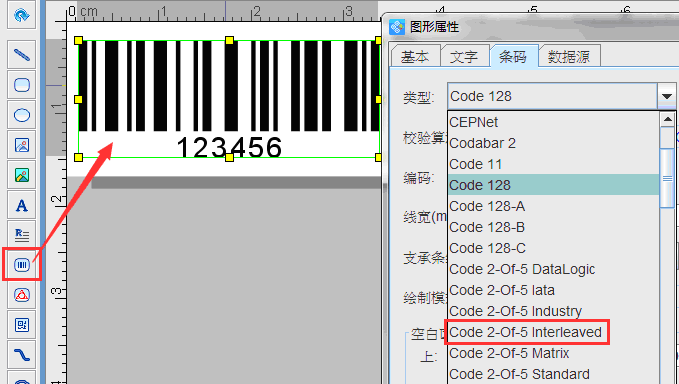Image resolution: width=679 pixels, height=384 pixels.
Task: Switch to the 基本 tab
Action: coord(415,57)
